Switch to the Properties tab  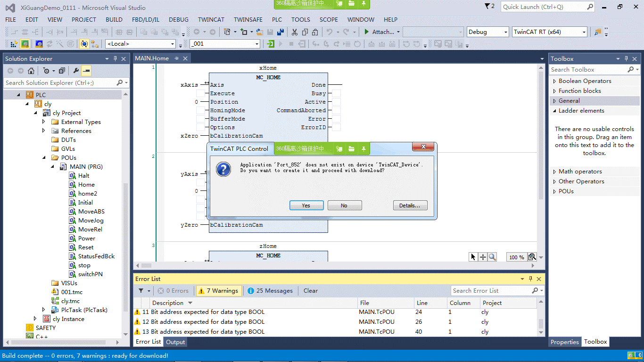(565, 342)
